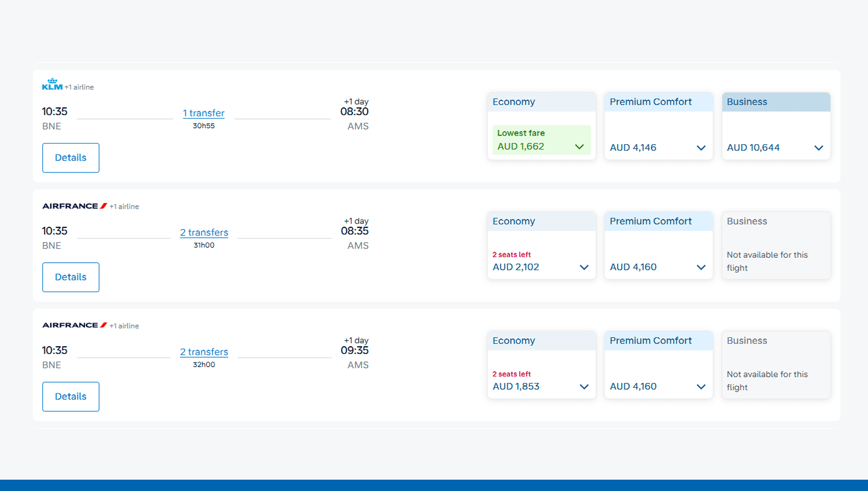
Task: Click Details for the KLM flight
Action: [71, 158]
